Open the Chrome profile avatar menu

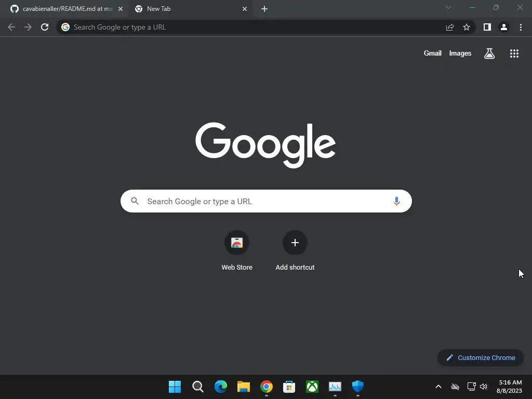504,27
